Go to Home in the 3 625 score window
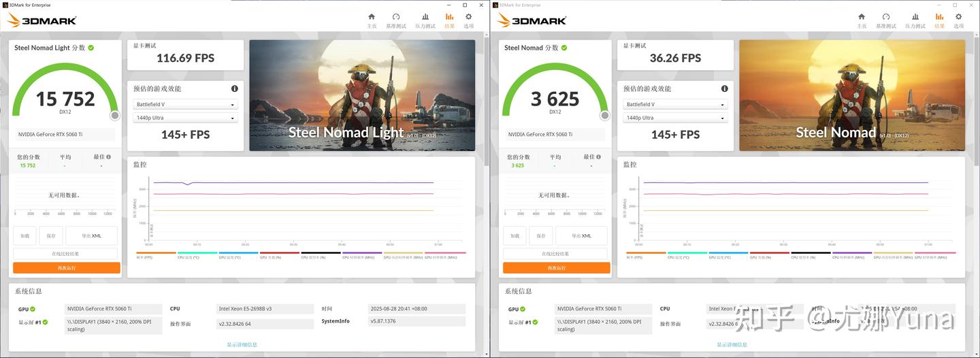Screen dimensions: 980x358 [862, 20]
